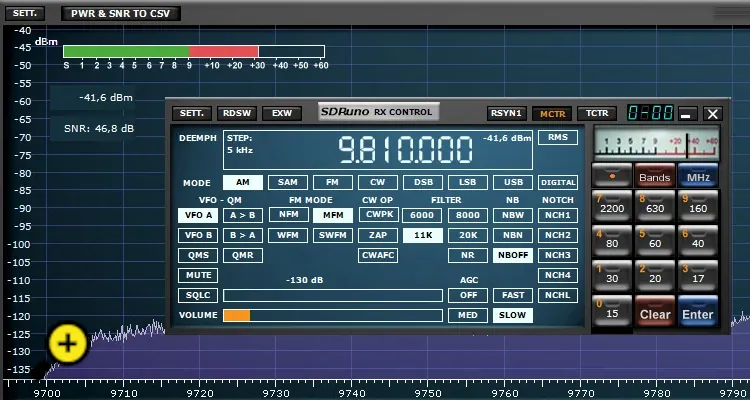
Task: Click the EXW button
Action: pos(282,113)
